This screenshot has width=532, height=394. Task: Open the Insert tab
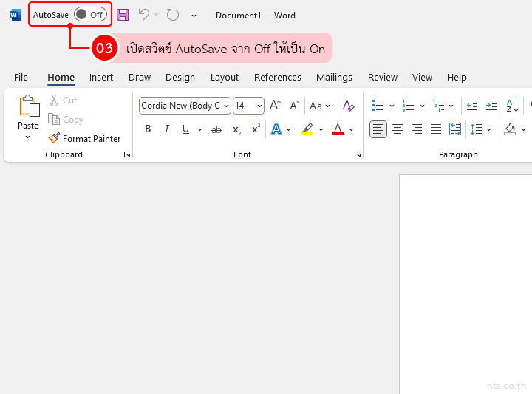pos(101,77)
